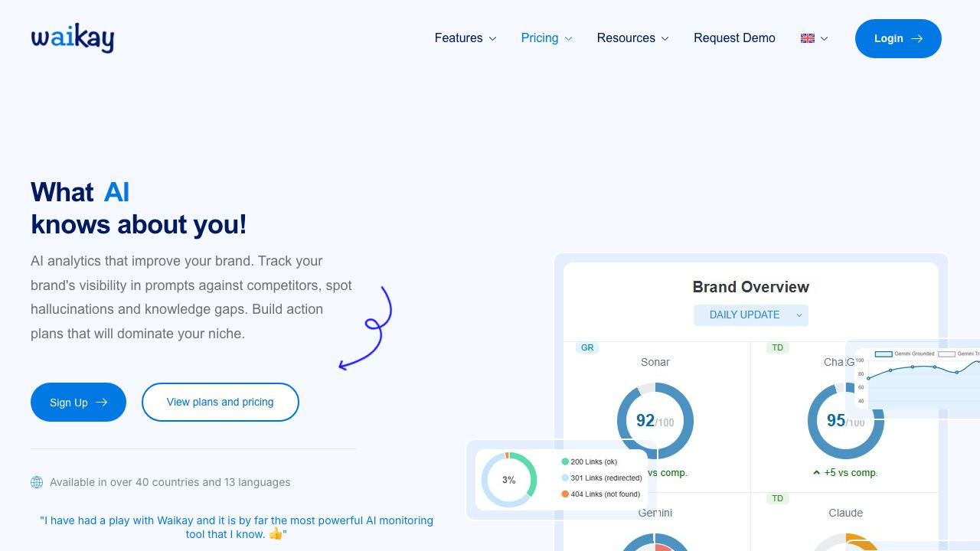Open the language selector chevron

pos(824,38)
